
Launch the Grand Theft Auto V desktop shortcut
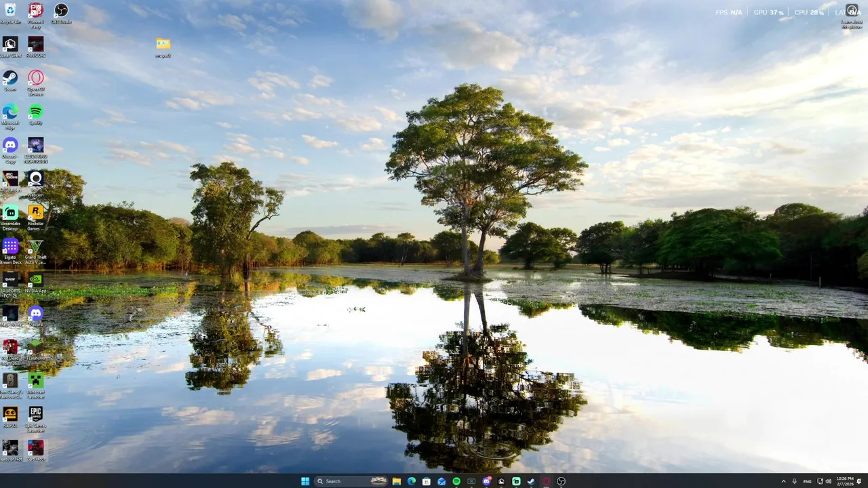36,251
